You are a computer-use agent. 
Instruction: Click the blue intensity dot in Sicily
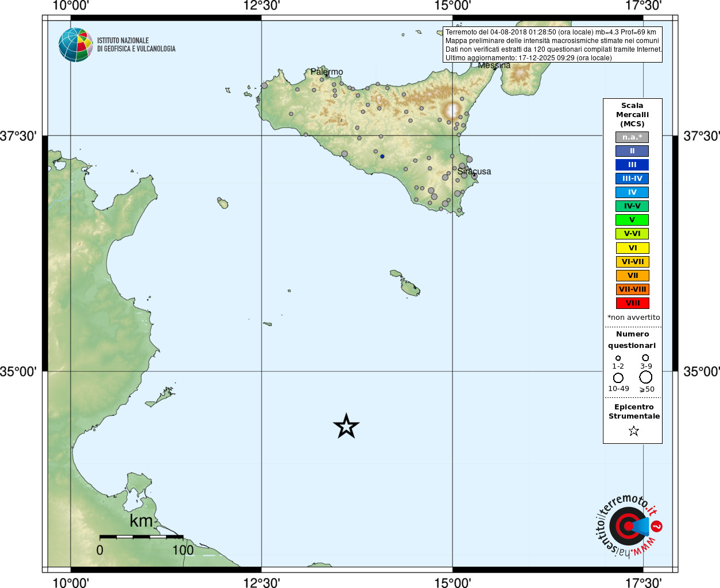pos(382,156)
